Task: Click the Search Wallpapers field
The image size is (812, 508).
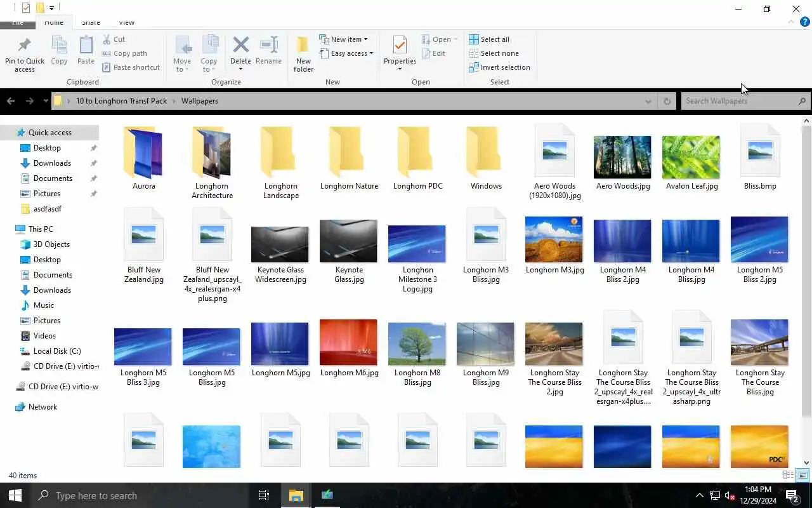Action: (x=745, y=101)
